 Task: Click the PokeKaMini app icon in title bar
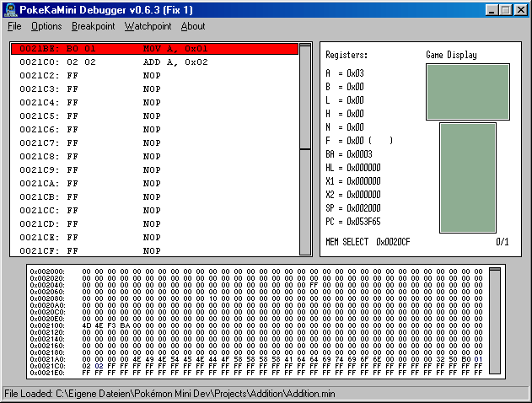tap(10, 9)
